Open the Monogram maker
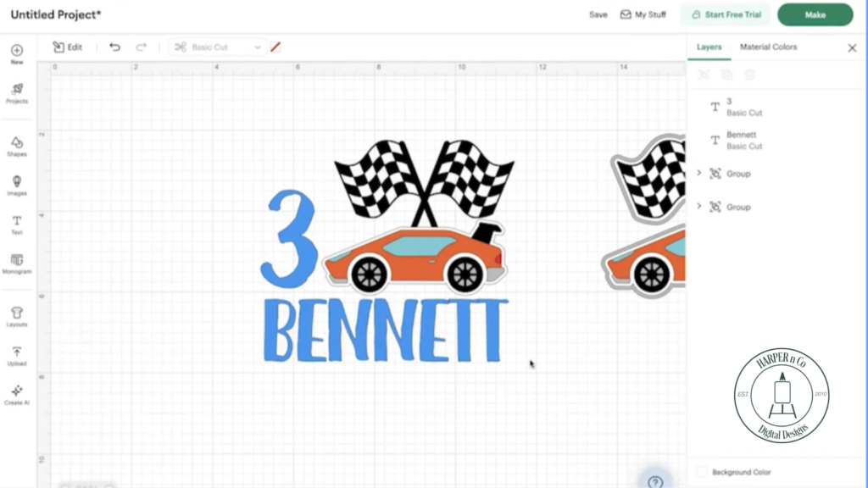The height and width of the screenshot is (488, 868). pos(16,261)
